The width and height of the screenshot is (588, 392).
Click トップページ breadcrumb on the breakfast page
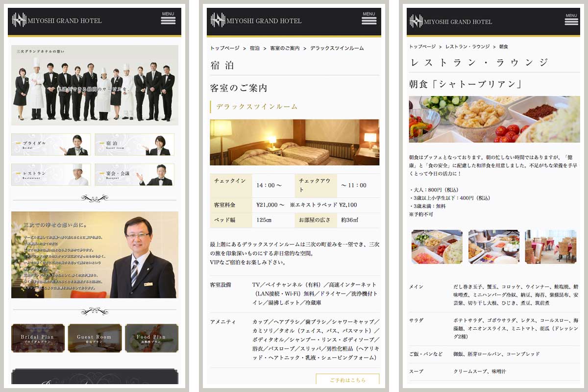tap(422, 47)
